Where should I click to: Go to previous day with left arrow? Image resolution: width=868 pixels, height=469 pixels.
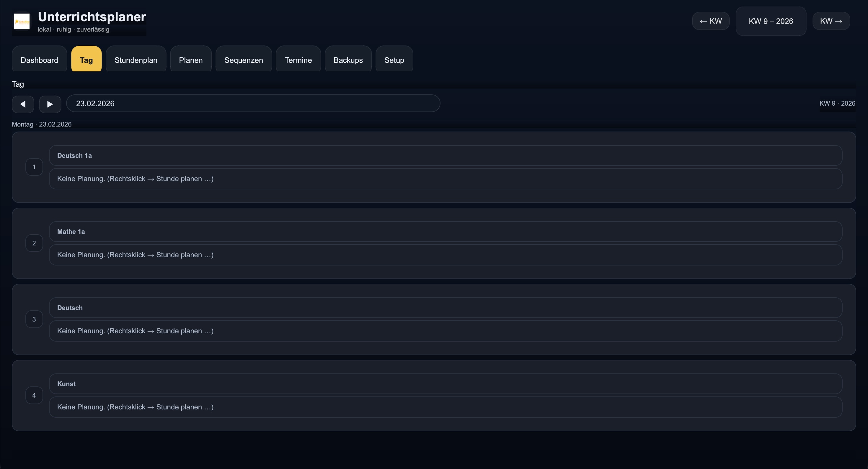click(x=23, y=104)
